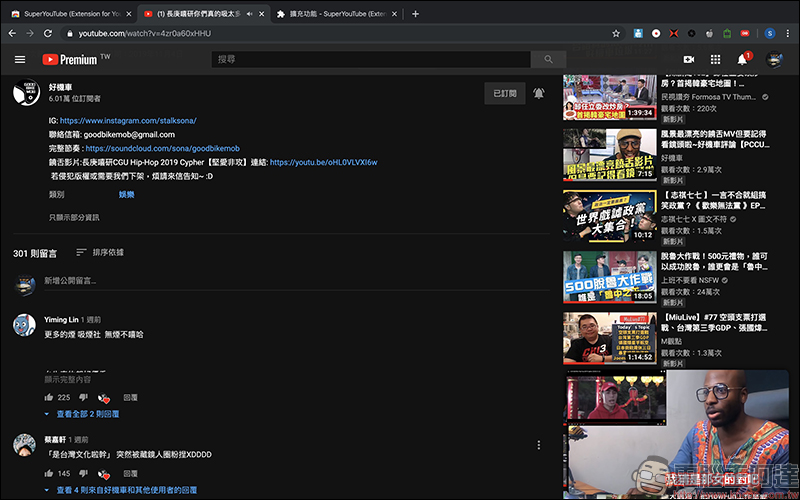The height and width of the screenshot is (500, 800).
Task: Bookmark this page with the star icon
Action: [616, 34]
